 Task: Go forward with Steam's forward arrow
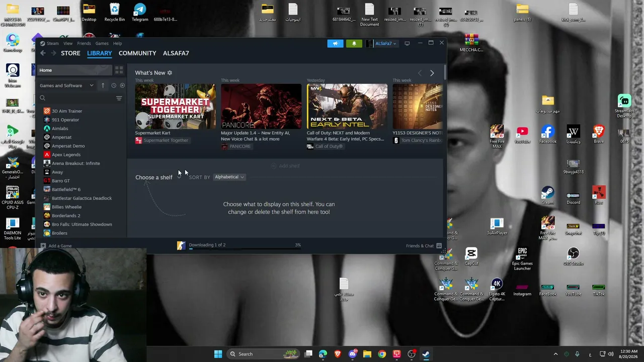coord(53,53)
